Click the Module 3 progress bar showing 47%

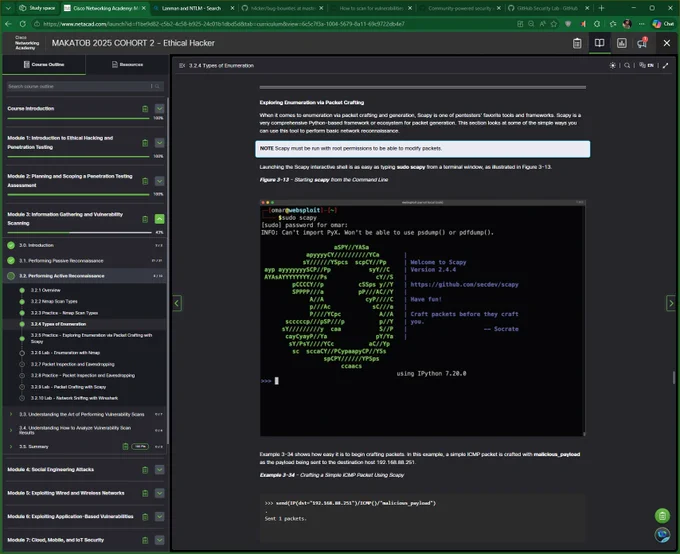click(x=79, y=233)
